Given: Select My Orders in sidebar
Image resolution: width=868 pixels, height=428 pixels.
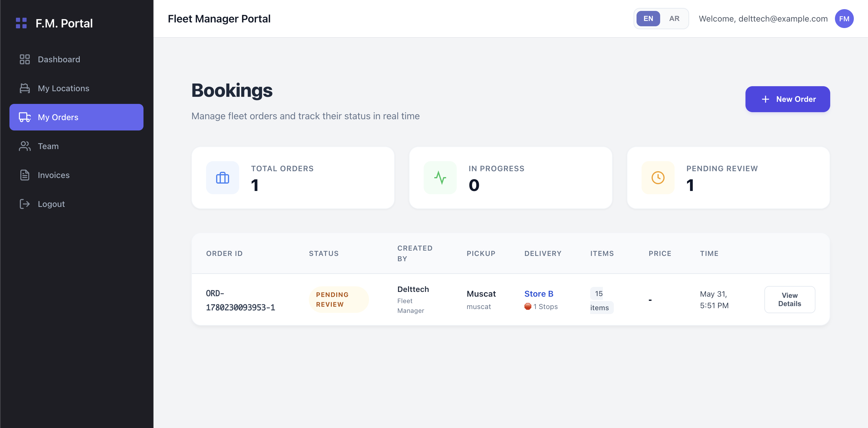Looking at the screenshot, I should pyautogui.click(x=76, y=117).
